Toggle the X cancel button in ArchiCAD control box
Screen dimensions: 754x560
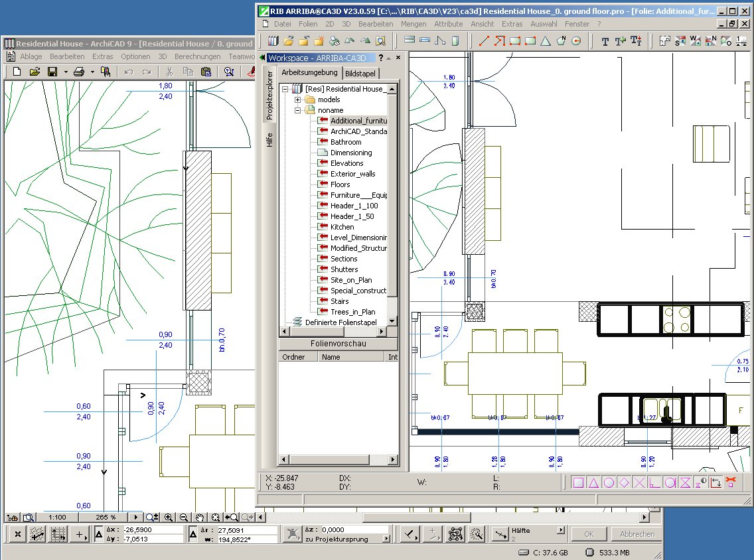(17, 533)
